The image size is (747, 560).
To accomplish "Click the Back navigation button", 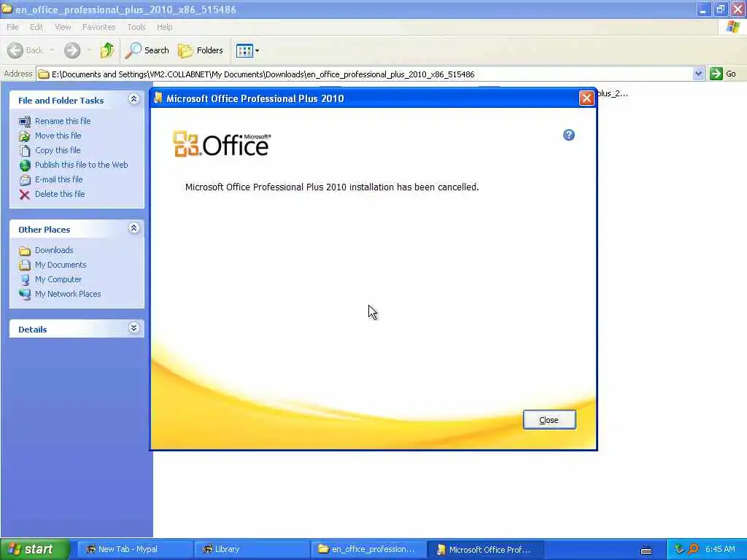I will tap(26, 50).
